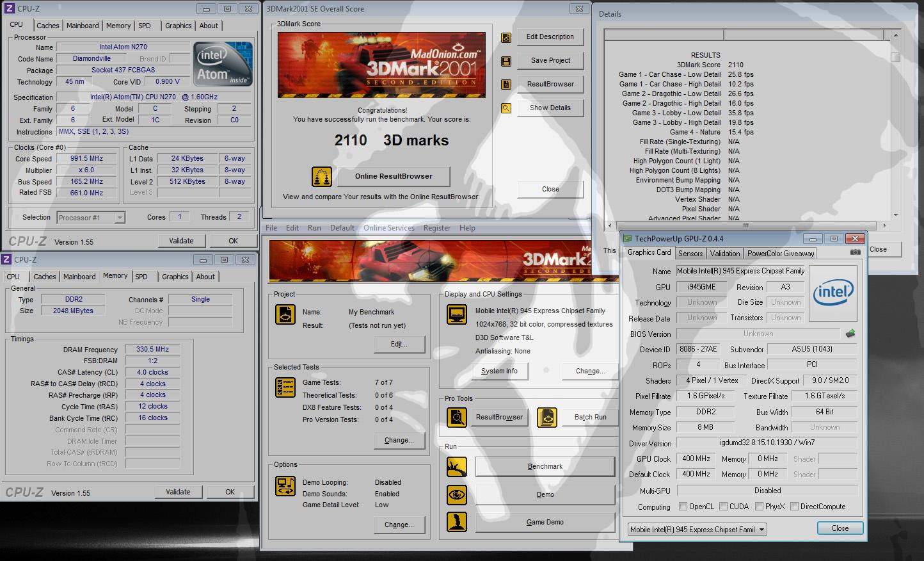Click the Close button in GPU-Z
Image resolution: width=924 pixels, height=561 pixels.
point(840,528)
